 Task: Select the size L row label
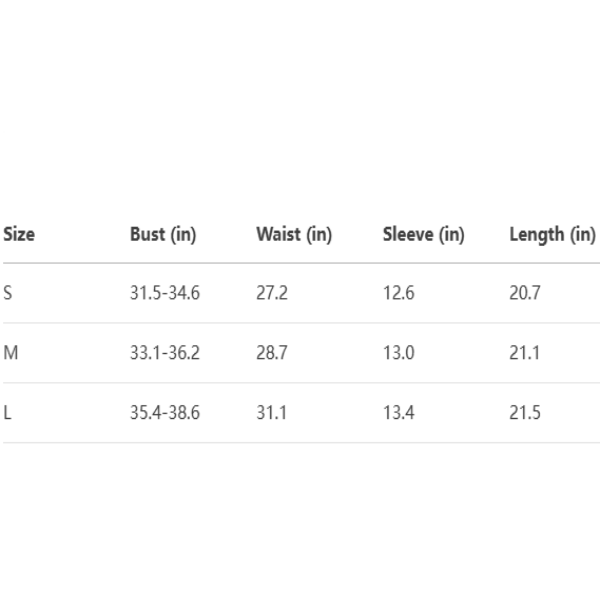[8, 412]
